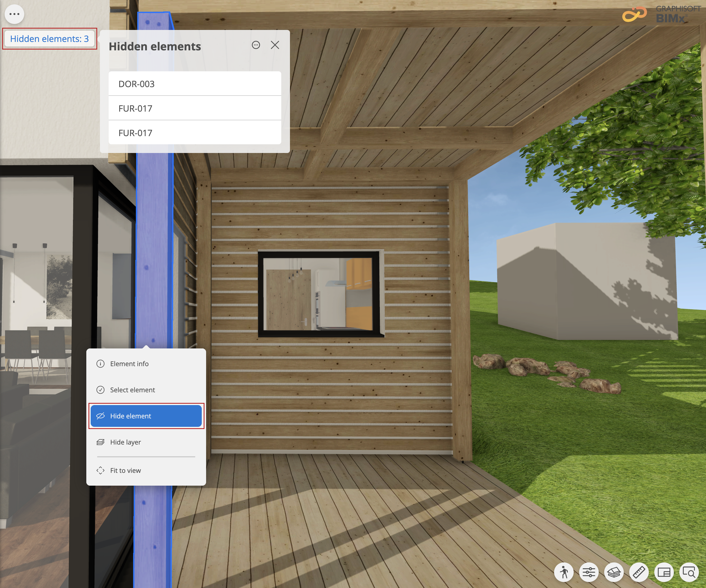Open the 2D layout navigator icon
The width and height of the screenshot is (706, 588).
tap(664, 572)
